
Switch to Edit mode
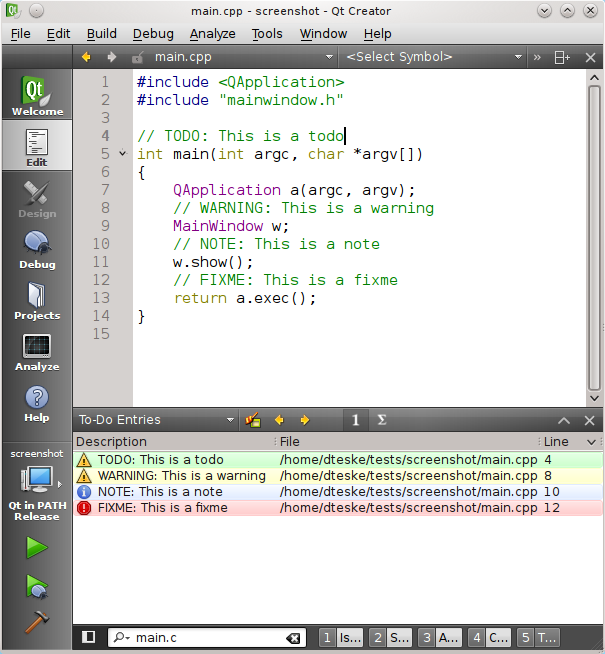click(37, 146)
